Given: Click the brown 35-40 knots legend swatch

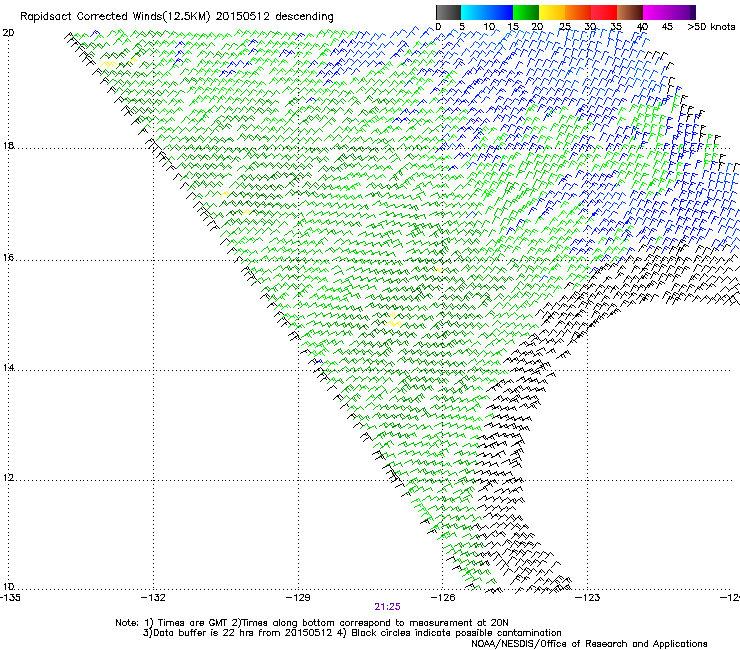Looking at the screenshot, I should [x=630, y=12].
